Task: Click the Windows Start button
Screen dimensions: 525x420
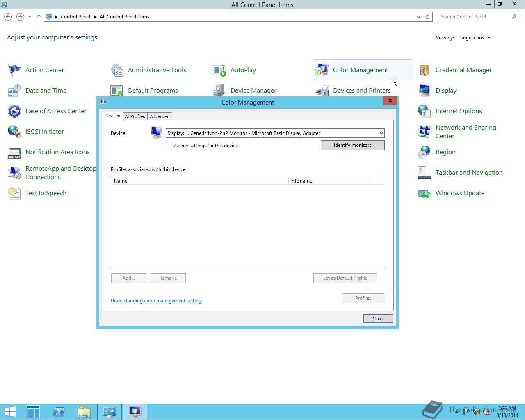Action: [x=10, y=411]
